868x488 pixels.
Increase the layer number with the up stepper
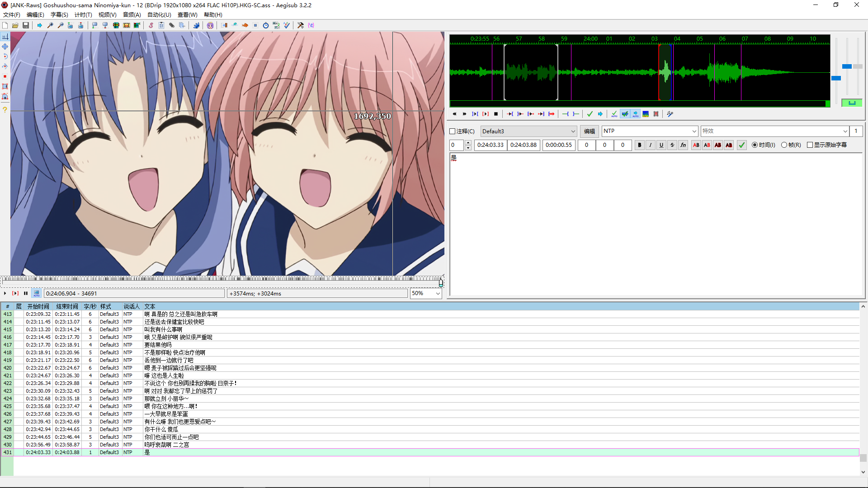pyautogui.click(x=468, y=143)
